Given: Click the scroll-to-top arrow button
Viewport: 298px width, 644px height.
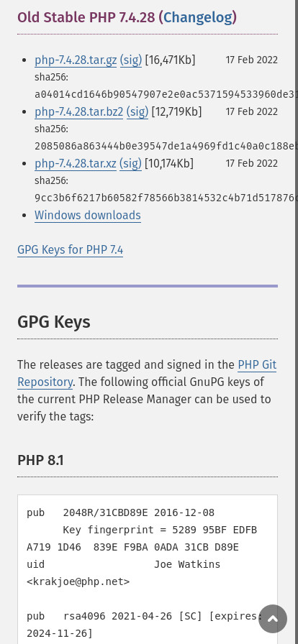Looking at the screenshot, I should pyautogui.click(x=273, y=619).
